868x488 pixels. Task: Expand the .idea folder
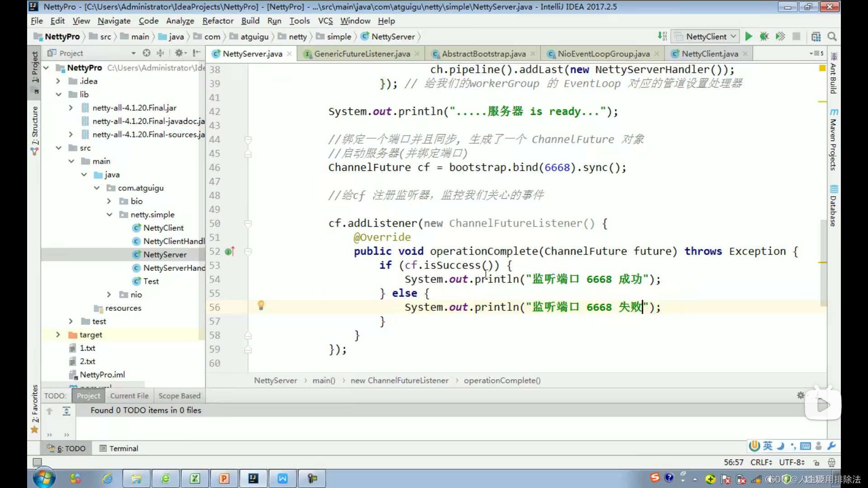click(x=58, y=81)
